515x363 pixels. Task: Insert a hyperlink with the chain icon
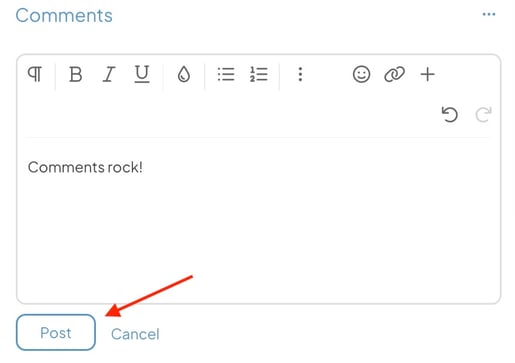click(x=394, y=74)
